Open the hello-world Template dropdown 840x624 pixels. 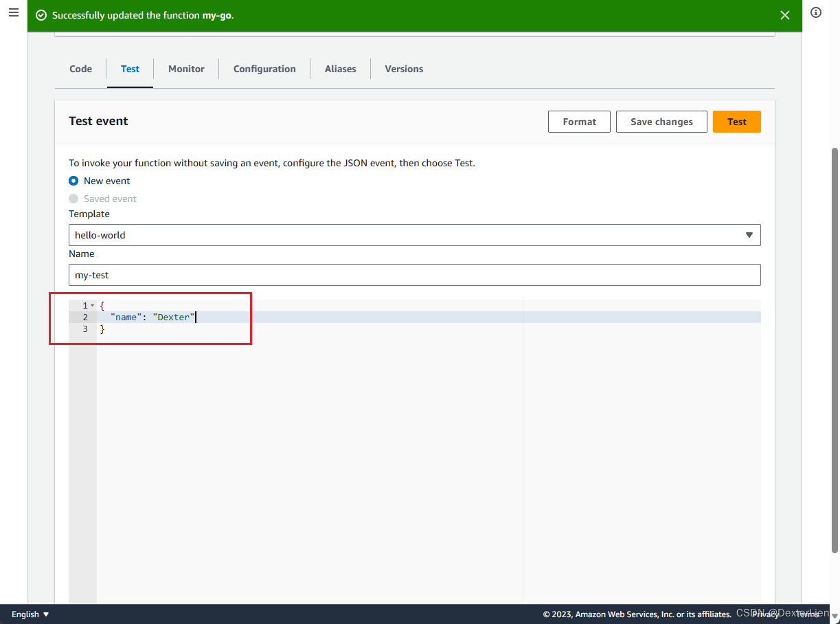414,235
